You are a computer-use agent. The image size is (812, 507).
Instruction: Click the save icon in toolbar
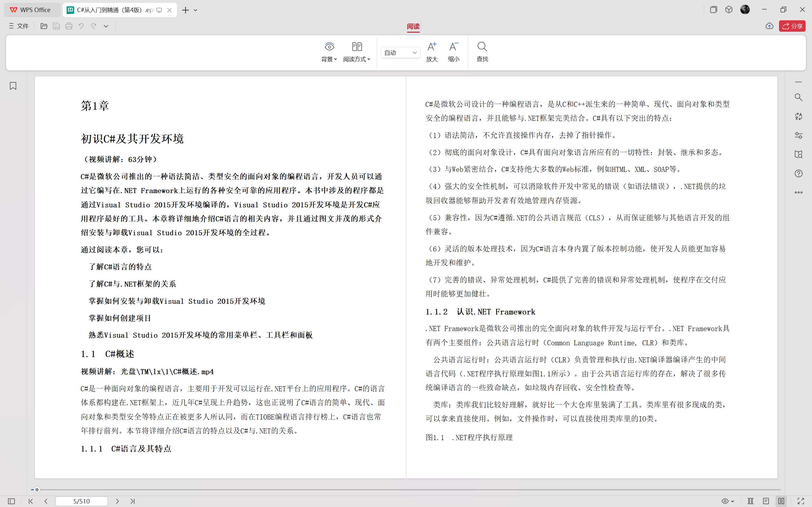click(56, 26)
